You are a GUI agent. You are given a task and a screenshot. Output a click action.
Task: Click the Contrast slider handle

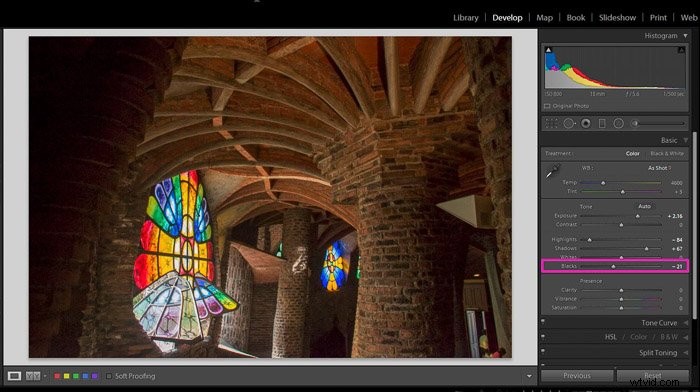point(621,225)
